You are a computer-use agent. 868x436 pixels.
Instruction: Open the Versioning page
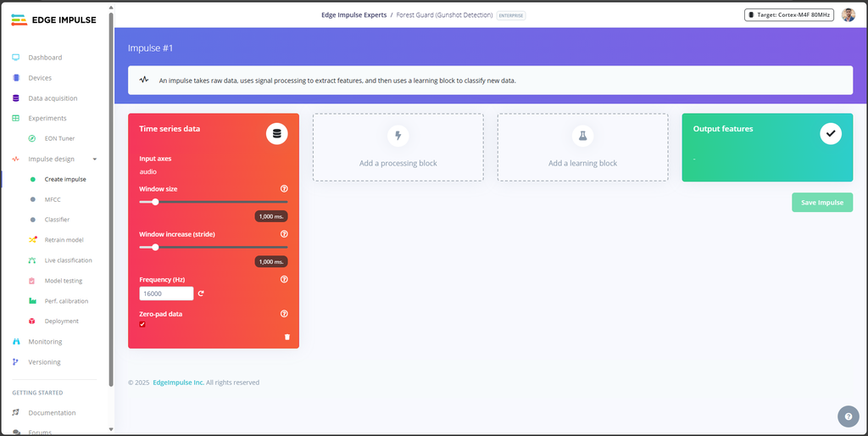click(x=44, y=361)
